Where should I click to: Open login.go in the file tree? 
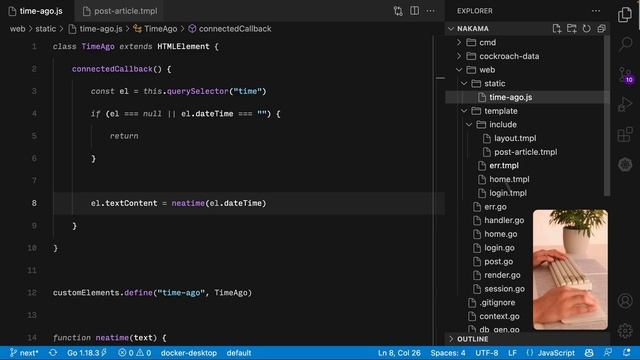[499, 248]
